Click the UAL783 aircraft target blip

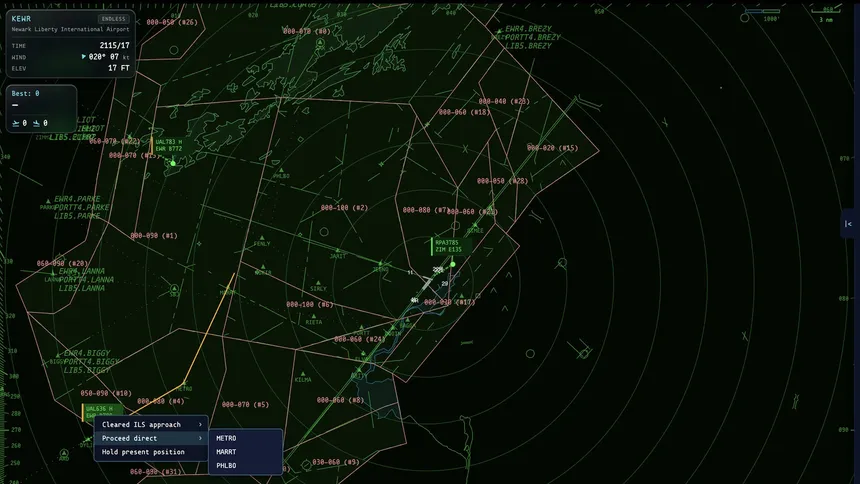coord(173,163)
